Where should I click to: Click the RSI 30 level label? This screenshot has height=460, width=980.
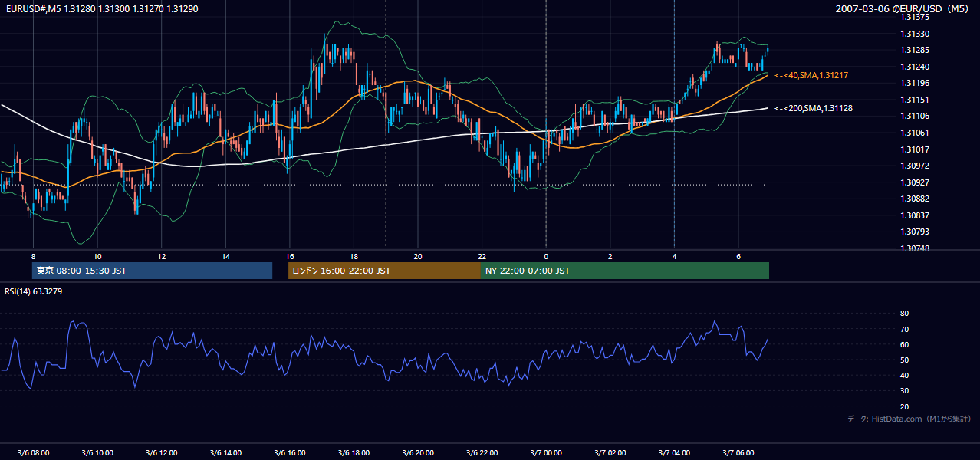point(904,391)
